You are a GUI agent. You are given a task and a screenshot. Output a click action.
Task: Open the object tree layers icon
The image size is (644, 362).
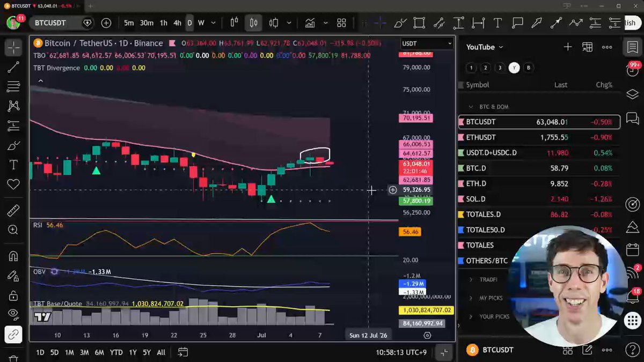(632, 94)
